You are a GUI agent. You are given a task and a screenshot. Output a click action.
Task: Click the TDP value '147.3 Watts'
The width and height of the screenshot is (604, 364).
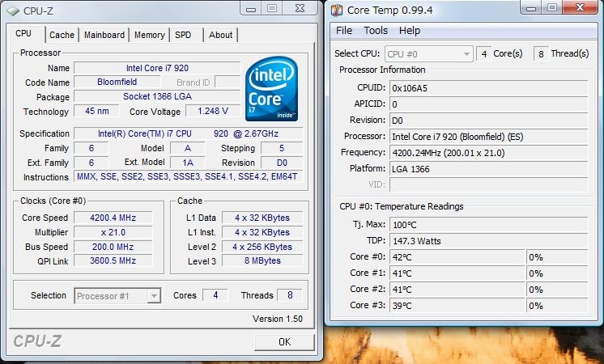point(488,241)
